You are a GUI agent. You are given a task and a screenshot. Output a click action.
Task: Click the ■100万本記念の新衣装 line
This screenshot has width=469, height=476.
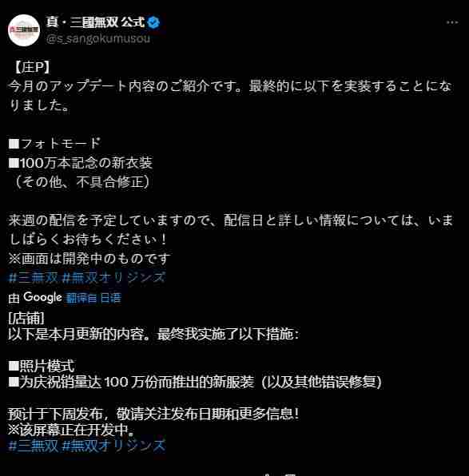click(x=81, y=163)
